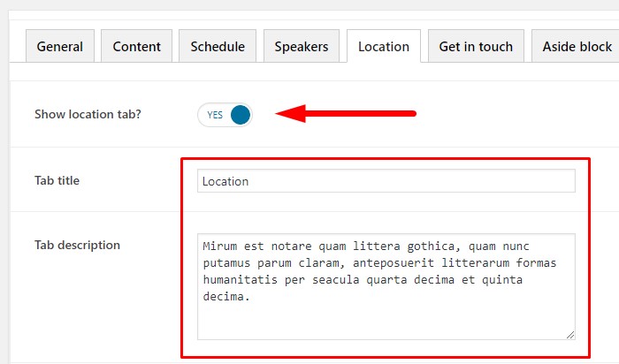Select the Schedule tab

(x=218, y=47)
